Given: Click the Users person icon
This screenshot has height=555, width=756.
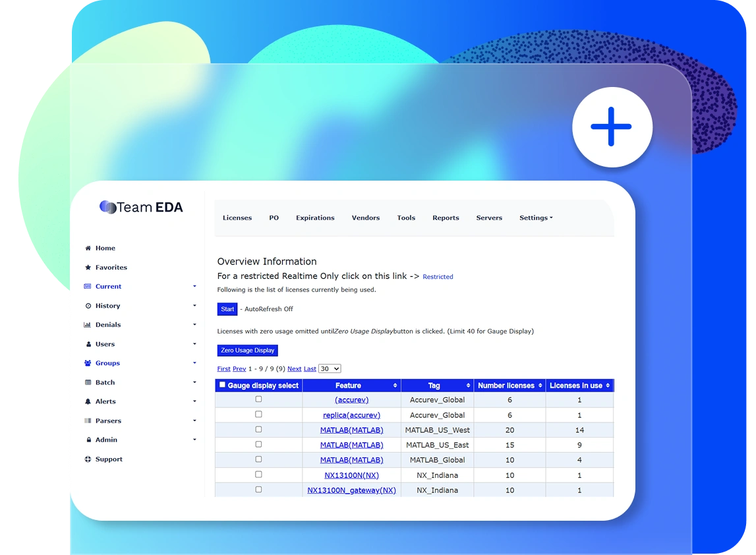Looking at the screenshot, I should coord(88,344).
